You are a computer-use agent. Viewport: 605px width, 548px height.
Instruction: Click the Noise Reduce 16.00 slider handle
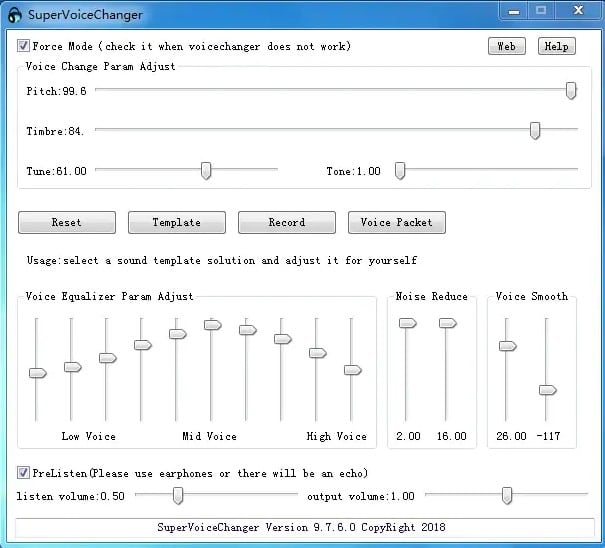448,323
